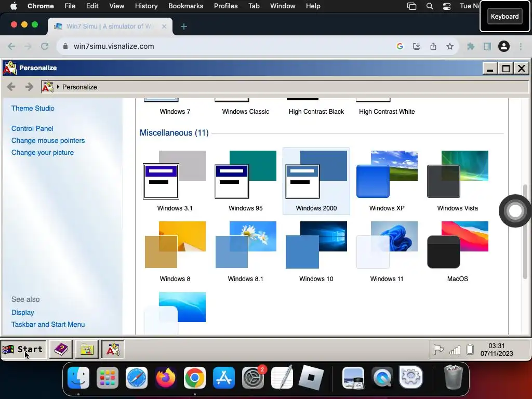
Task: Open Chrome extensions puzzle icon
Action: point(471,46)
